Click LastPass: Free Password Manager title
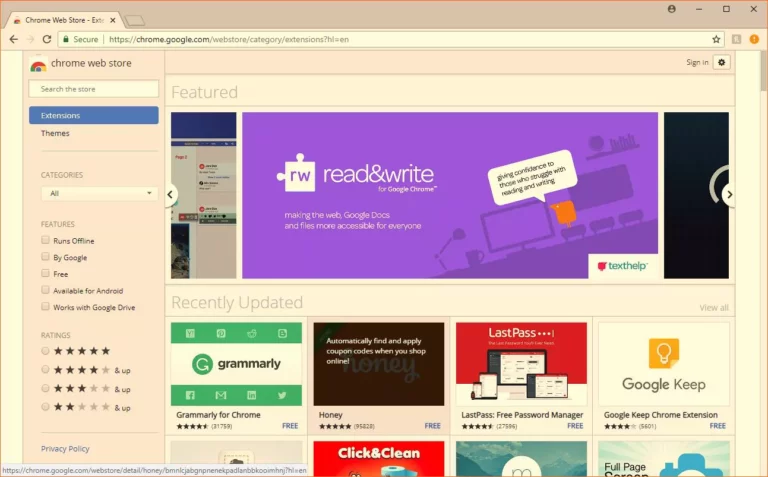 click(522, 415)
